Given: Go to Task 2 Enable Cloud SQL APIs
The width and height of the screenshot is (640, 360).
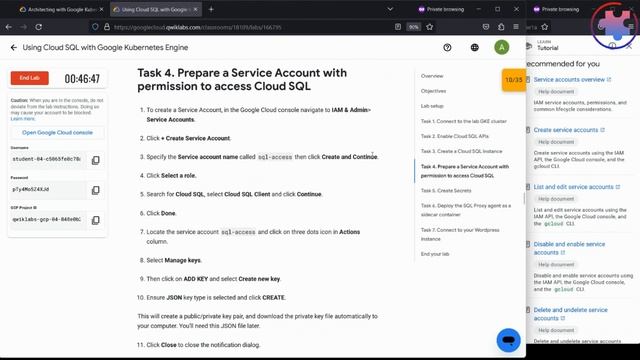Looking at the screenshot, I should pyautogui.click(x=455, y=136).
